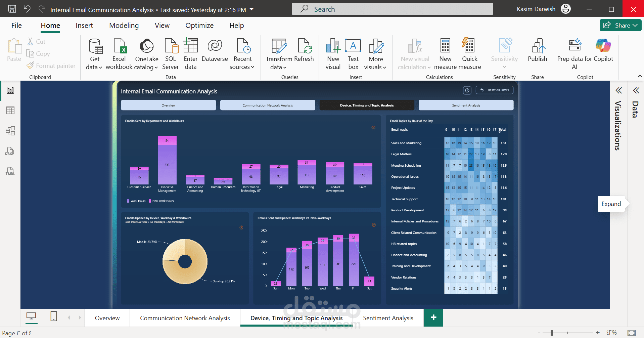The width and height of the screenshot is (644, 338).
Task: Undo the last action
Action: click(27, 9)
